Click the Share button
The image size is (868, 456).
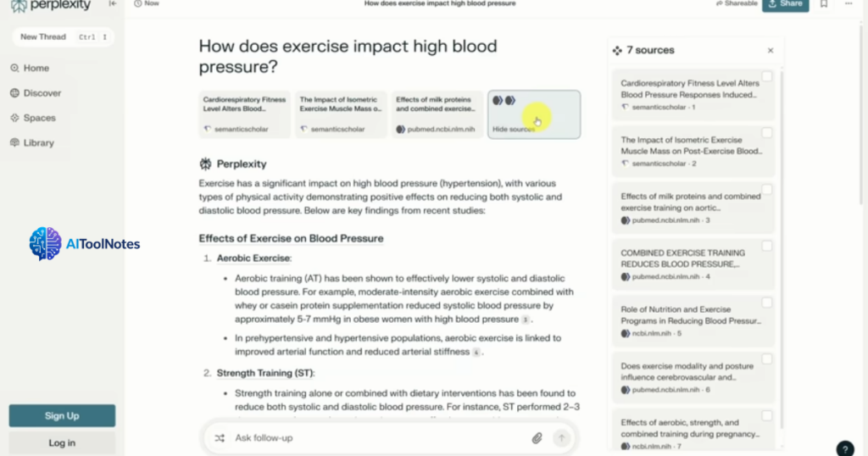(785, 5)
